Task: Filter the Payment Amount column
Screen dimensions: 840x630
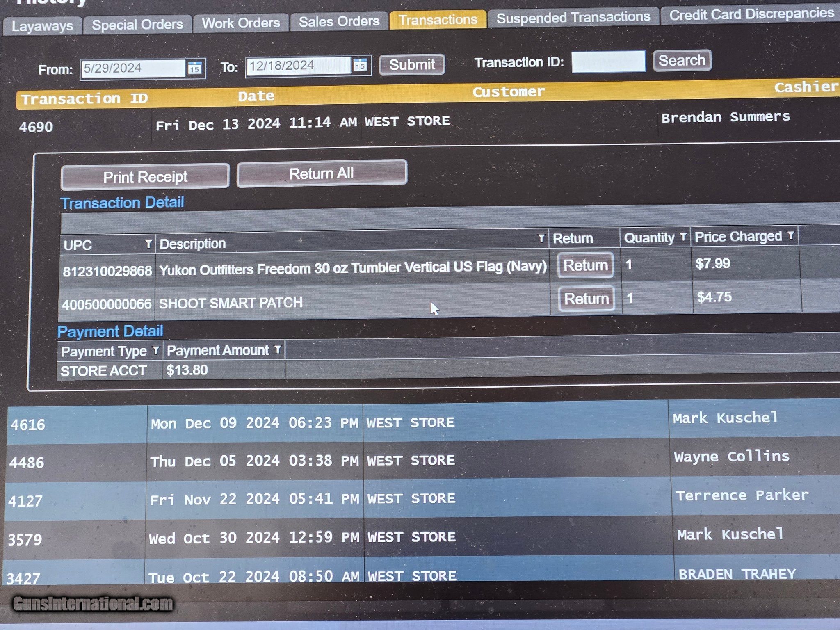Action: (x=278, y=349)
